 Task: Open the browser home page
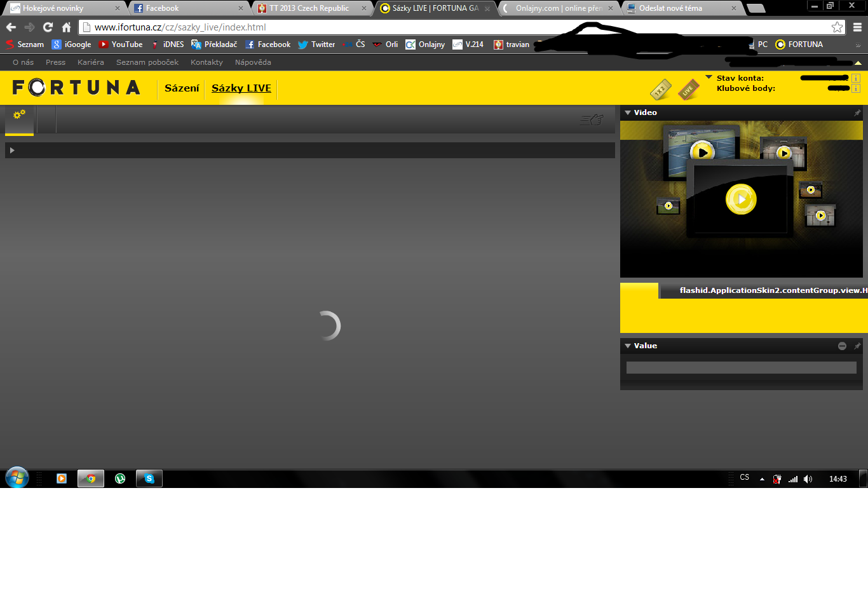pyautogui.click(x=66, y=27)
